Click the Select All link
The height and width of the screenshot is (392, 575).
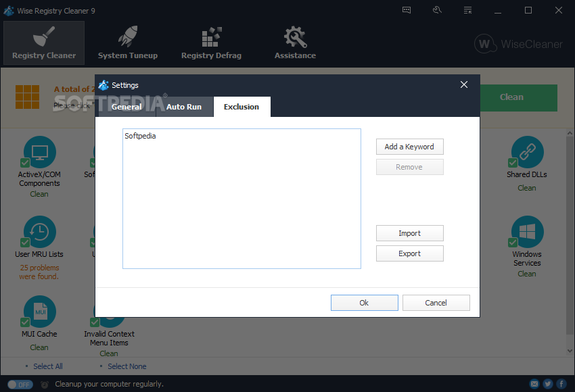coord(48,366)
